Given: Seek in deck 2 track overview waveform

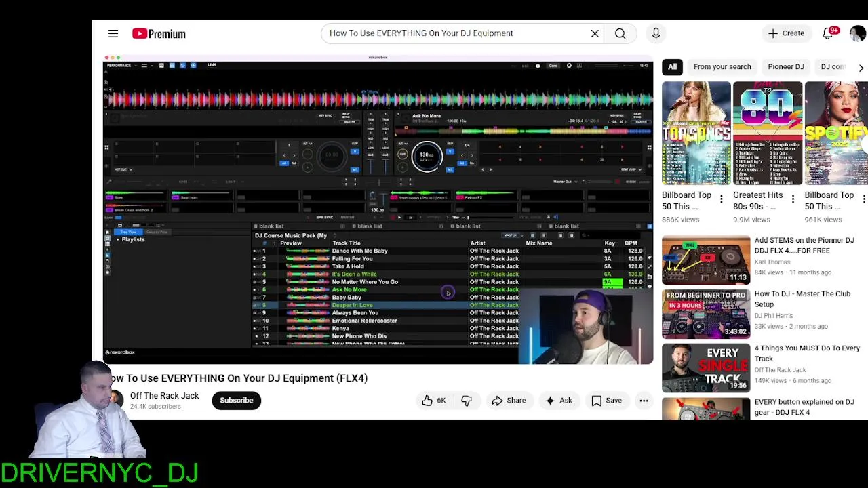Looking at the screenshot, I should pos(522,130).
